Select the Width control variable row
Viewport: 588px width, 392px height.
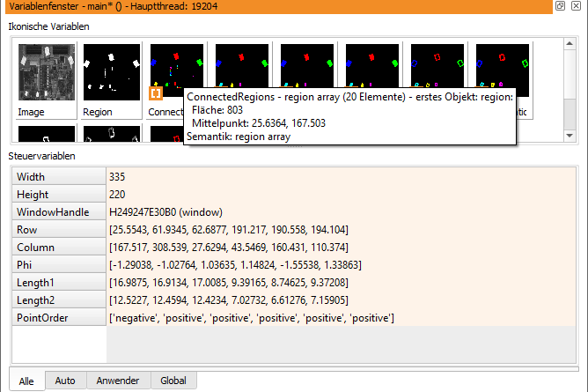pos(294,177)
